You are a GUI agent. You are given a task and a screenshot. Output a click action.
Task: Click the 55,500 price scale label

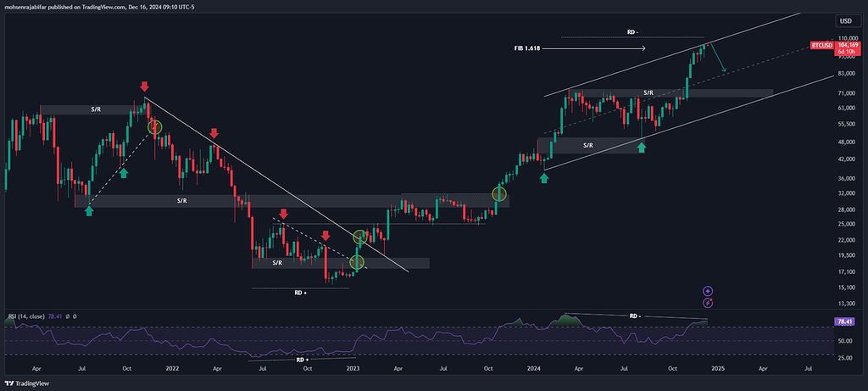[848, 124]
